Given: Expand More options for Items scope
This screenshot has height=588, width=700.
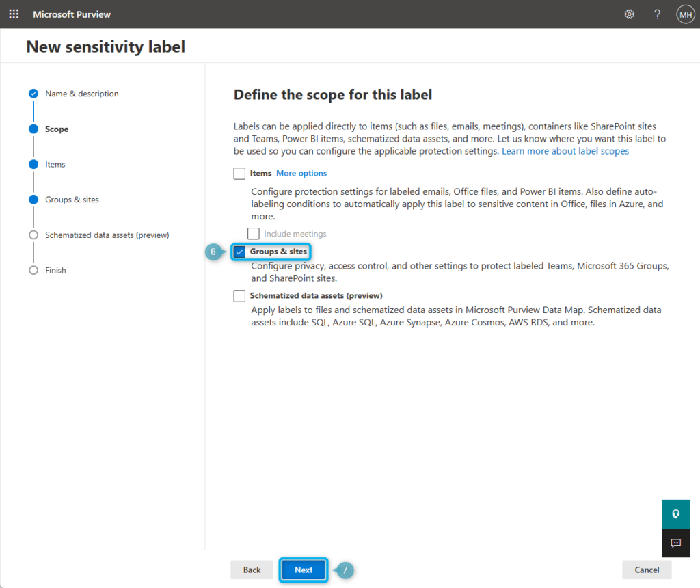Looking at the screenshot, I should [301, 173].
